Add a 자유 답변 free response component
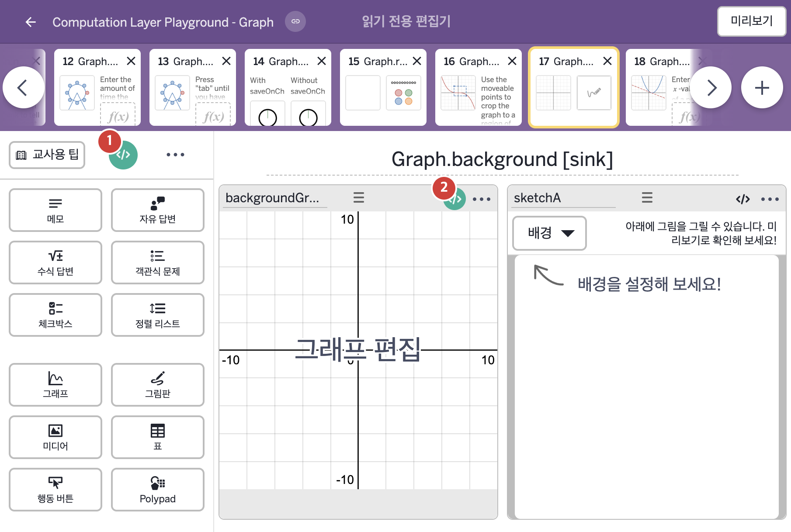This screenshot has height=532, width=791. pos(158,210)
